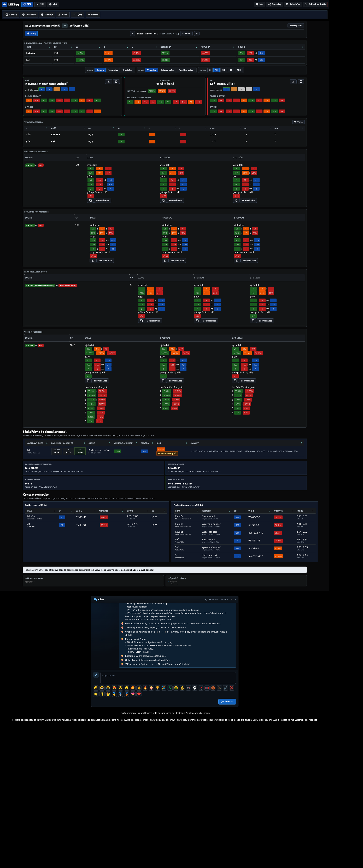This screenshot has width=363, height=868.
Task: Select Rozdíl ve skóre filter option
Action: click(186, 70)
